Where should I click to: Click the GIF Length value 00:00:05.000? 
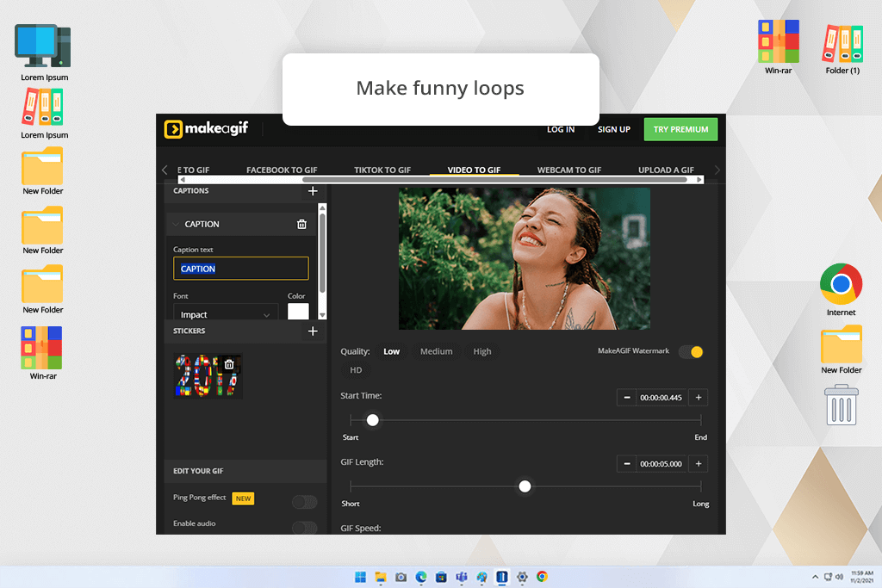click(661, 464)
